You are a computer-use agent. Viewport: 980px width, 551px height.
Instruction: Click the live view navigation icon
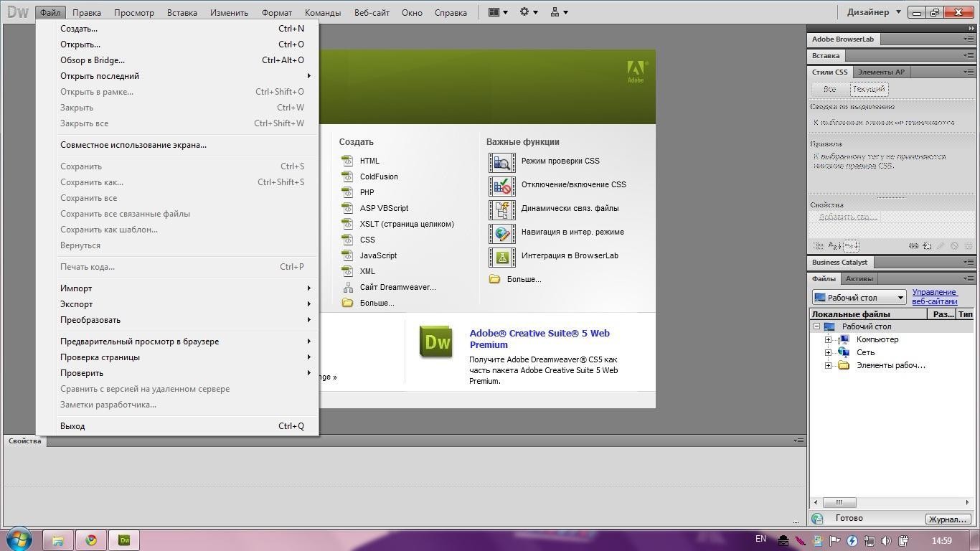pyautogui.click(x=502, y=233)
